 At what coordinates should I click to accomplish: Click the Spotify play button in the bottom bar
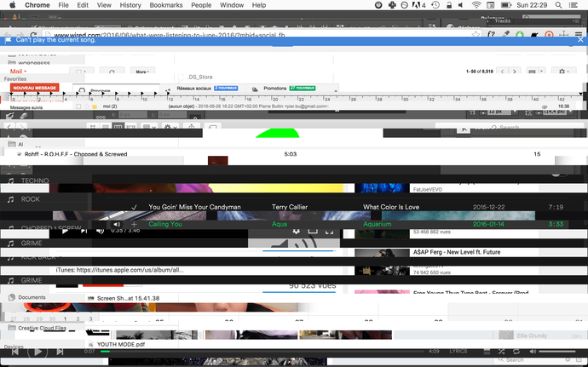pyautogui.click(x=37, y=352)
